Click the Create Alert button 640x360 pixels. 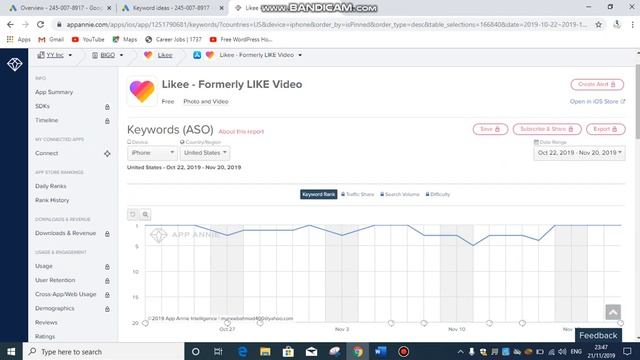pos(597,84)
